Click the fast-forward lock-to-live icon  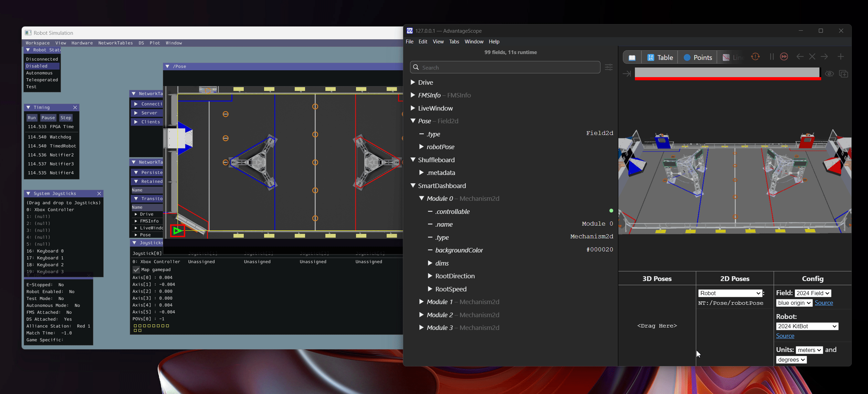(784, 56)
